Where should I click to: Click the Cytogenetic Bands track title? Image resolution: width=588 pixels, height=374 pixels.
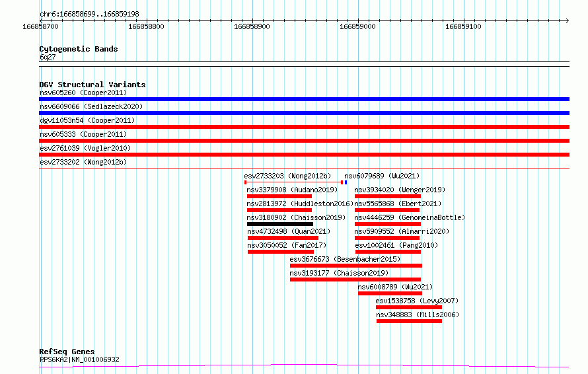click(x=79, y=49)
